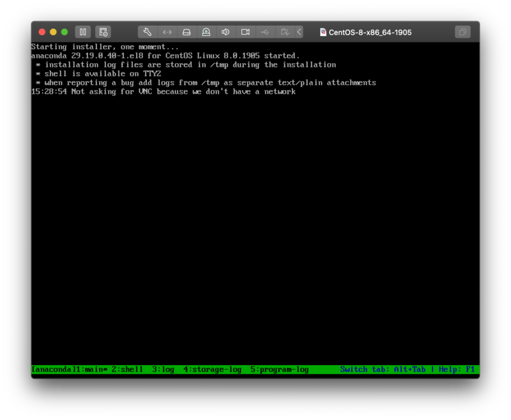The width and height of the screenshot is (511, 420).
Task: Open the camera device icon
Action: (x=245, y=32)
